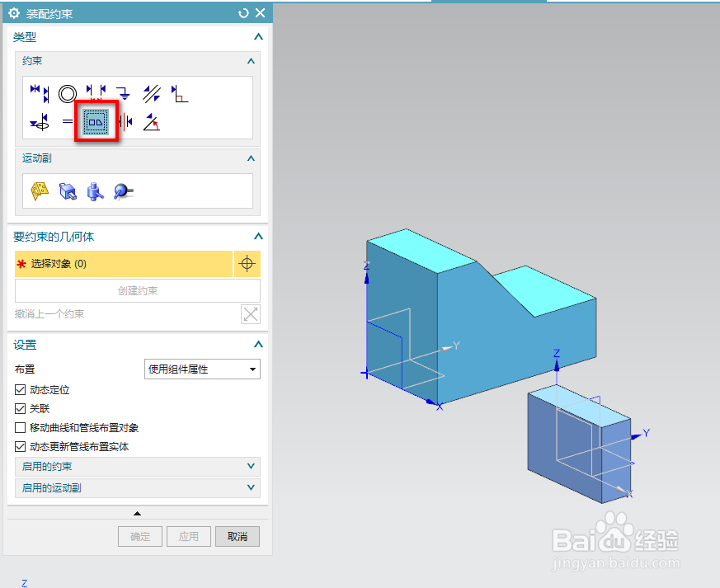Click the 取消 button
Screen dimensions: 720x588
[x=238, y=536]
